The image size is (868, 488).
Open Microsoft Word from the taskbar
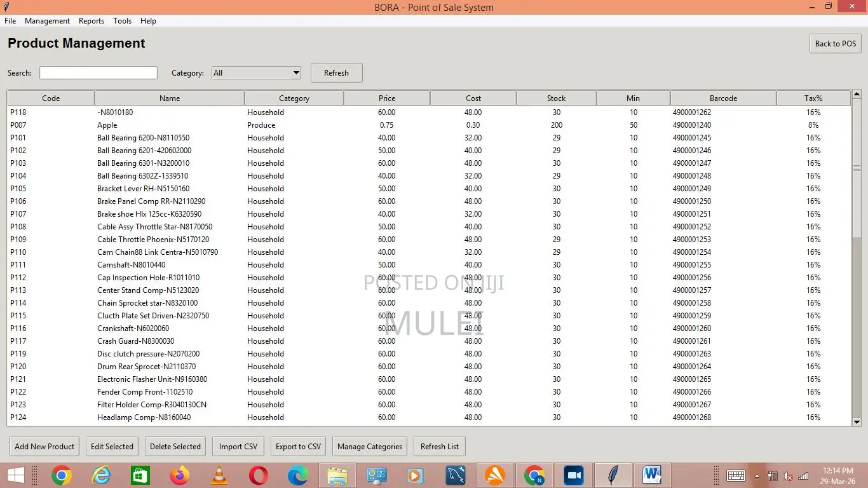(652, 475)
